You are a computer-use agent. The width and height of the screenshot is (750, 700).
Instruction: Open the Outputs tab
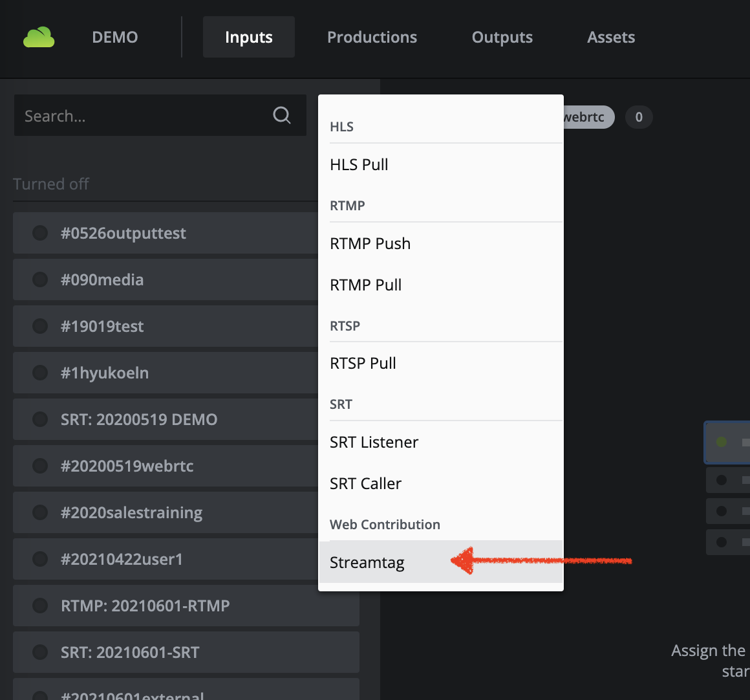[x=502, y=38]
